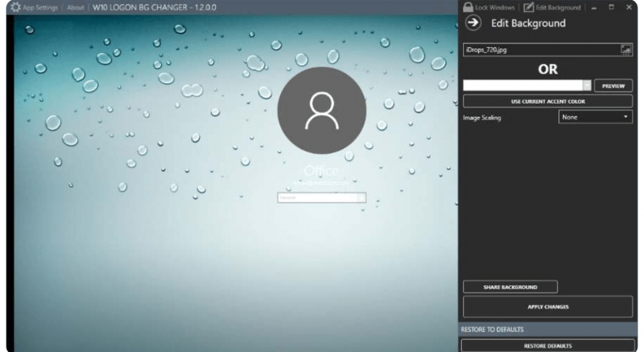Click the password submit arrow in the preview
644x352 pixels.
pyautogui.click(x=361, y=197)
